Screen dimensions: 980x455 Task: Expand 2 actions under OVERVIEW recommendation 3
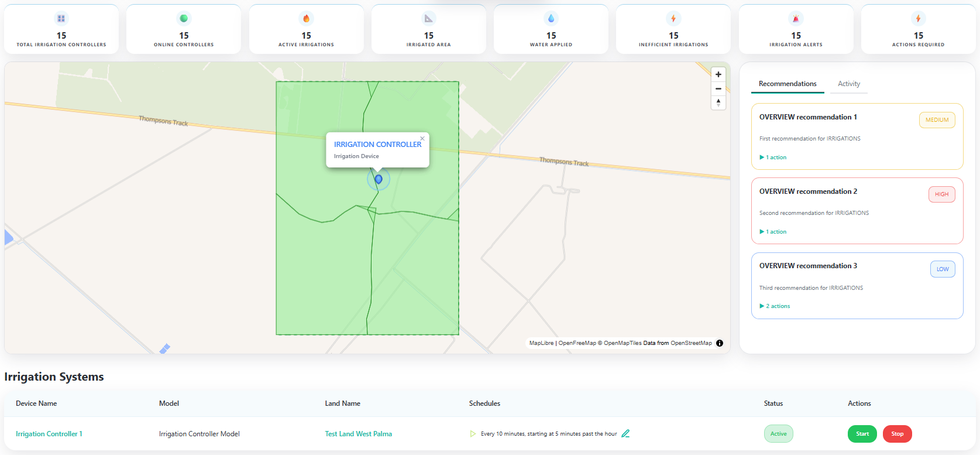coord(775,306)
